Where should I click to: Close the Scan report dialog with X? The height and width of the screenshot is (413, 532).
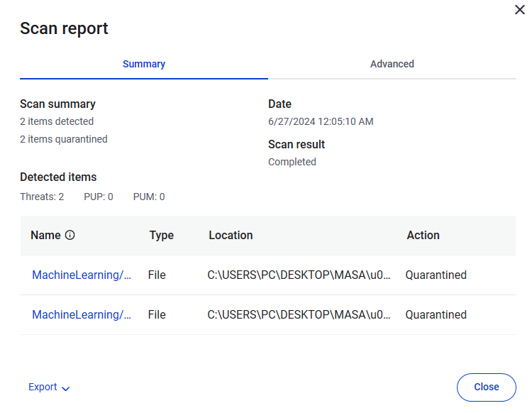click(519, 10)
